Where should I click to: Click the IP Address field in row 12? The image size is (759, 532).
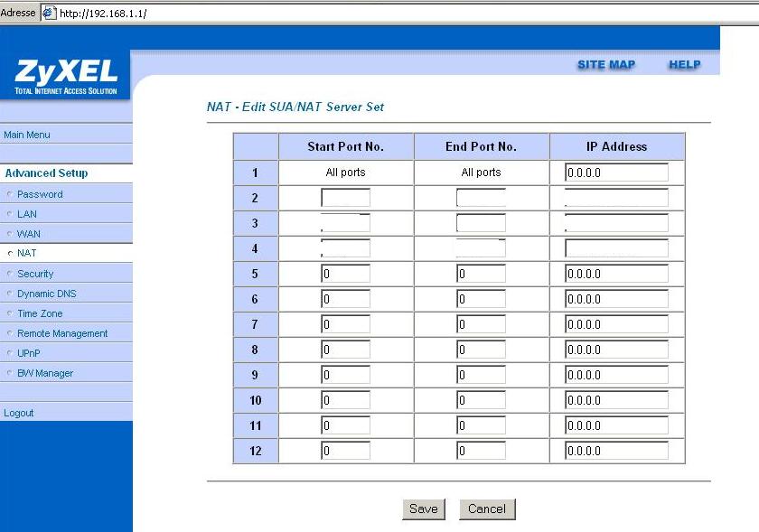pos(616,451)
